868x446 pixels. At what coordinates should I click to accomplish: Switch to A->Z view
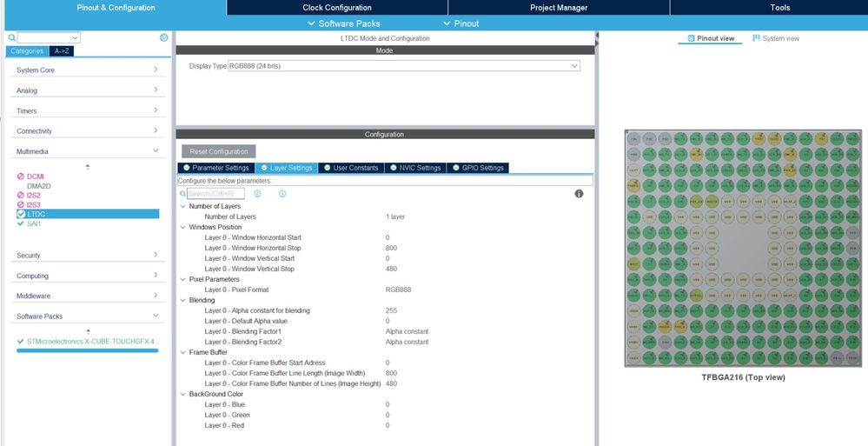click(x=61, y=51)
